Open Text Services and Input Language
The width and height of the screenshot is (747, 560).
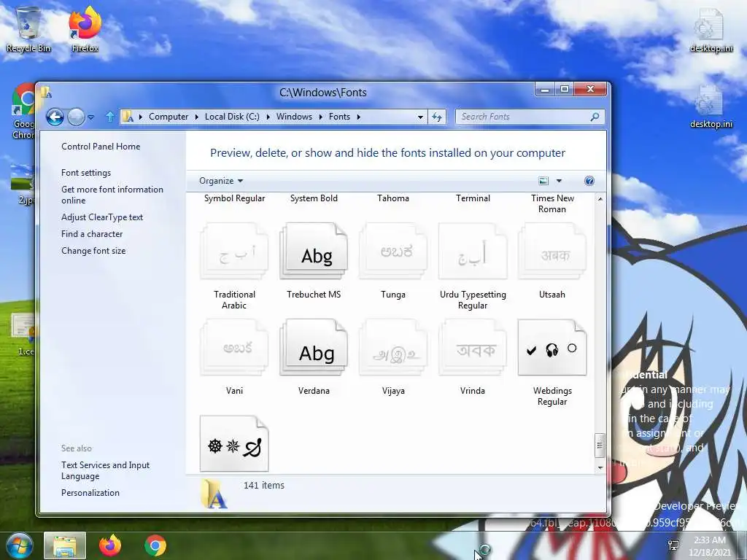tap(105, 470)
